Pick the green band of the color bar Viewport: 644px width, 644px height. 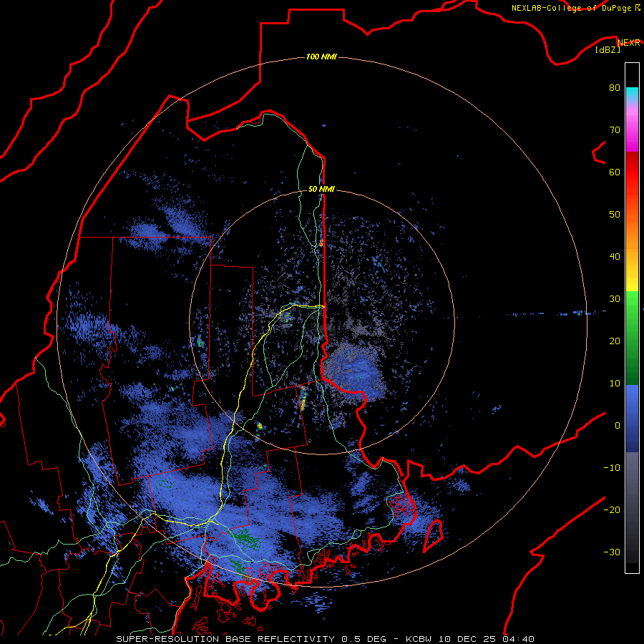(x=632, y=338)
